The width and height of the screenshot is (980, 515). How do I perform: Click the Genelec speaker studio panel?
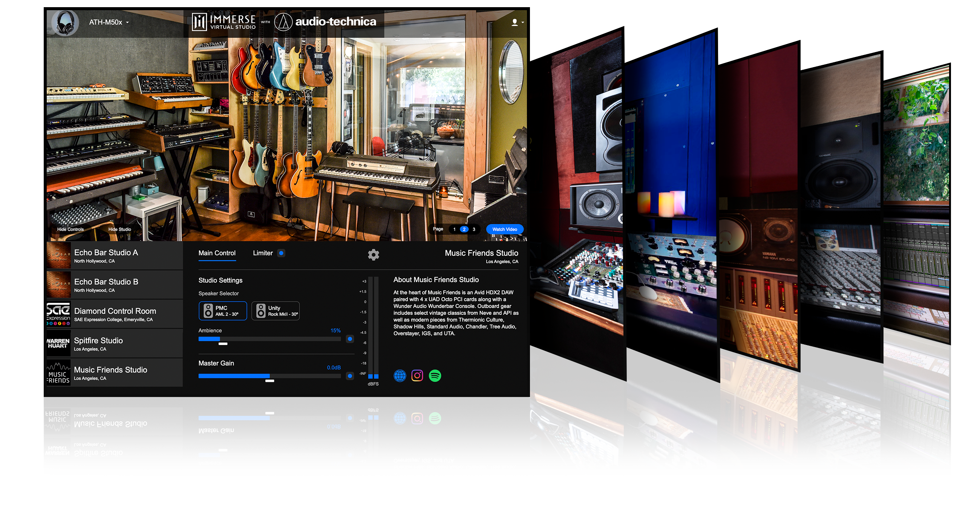click(x=842, y=207)
